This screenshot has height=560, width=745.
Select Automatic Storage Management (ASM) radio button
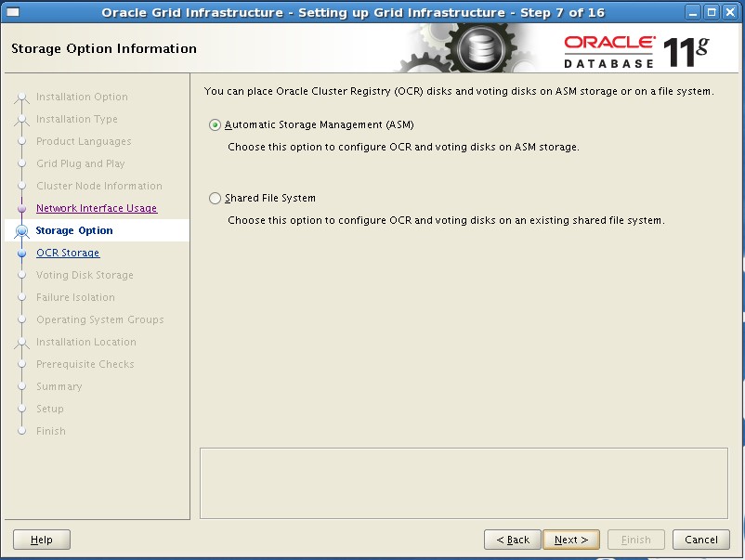[x=216, y=125]
